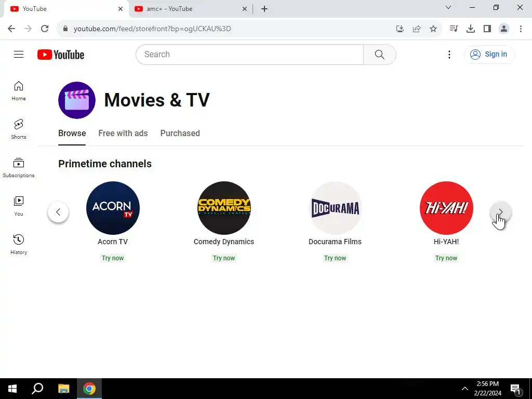Switch to the amc+ - YouTube tab
532x399 pixels.
pyautogui.click(x=191, y=9)
